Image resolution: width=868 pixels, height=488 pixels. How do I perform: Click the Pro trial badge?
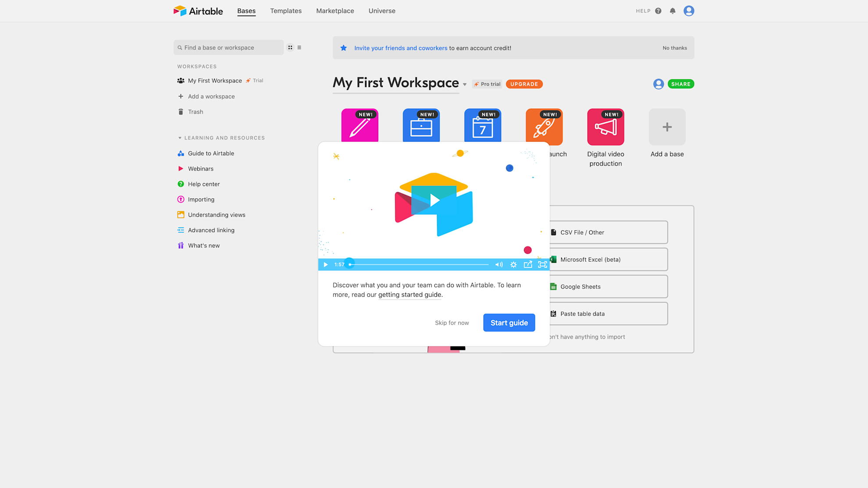[487, 84]
